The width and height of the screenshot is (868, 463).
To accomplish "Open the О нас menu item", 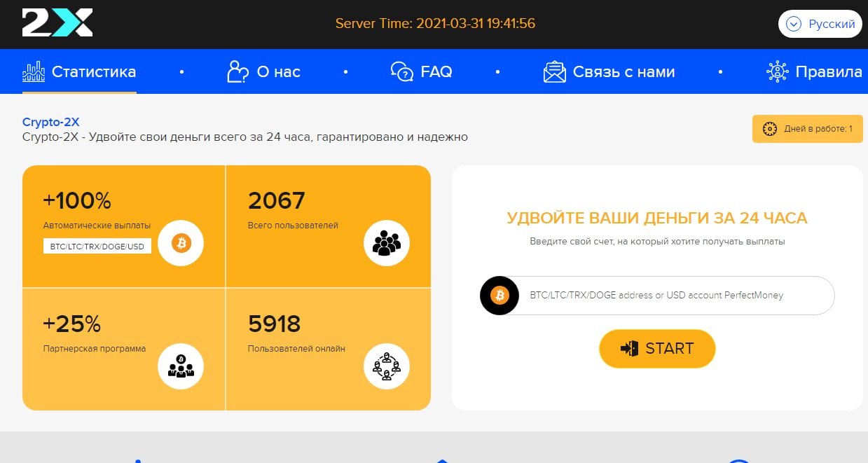I will point(263,71).
